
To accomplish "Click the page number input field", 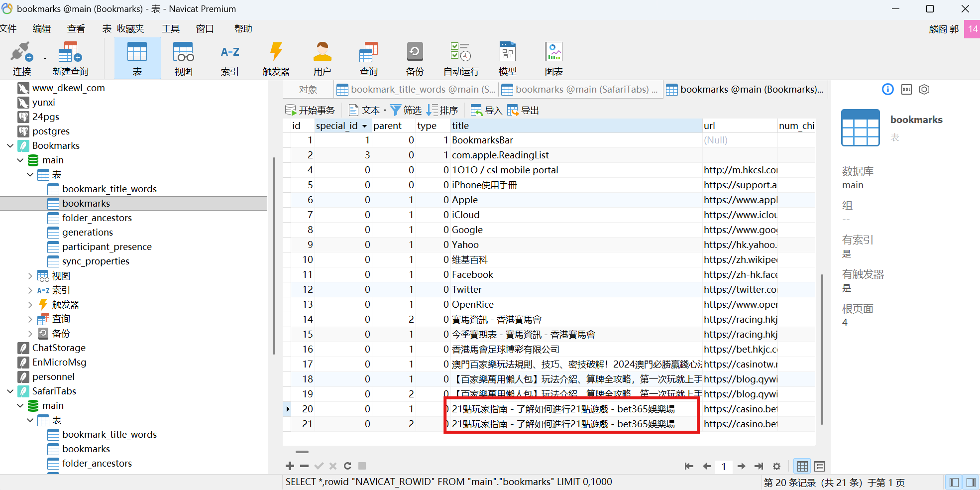I will [x=724, y=467].
